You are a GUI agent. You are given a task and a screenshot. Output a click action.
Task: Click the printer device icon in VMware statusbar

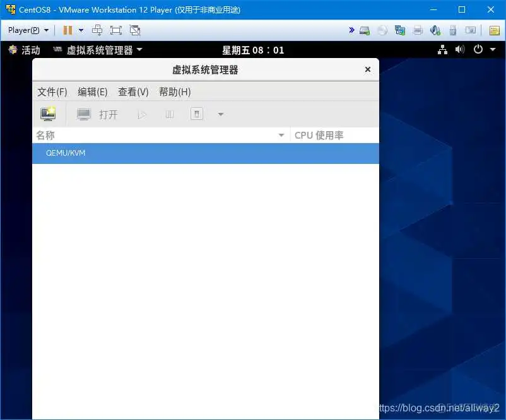(417, 30)
